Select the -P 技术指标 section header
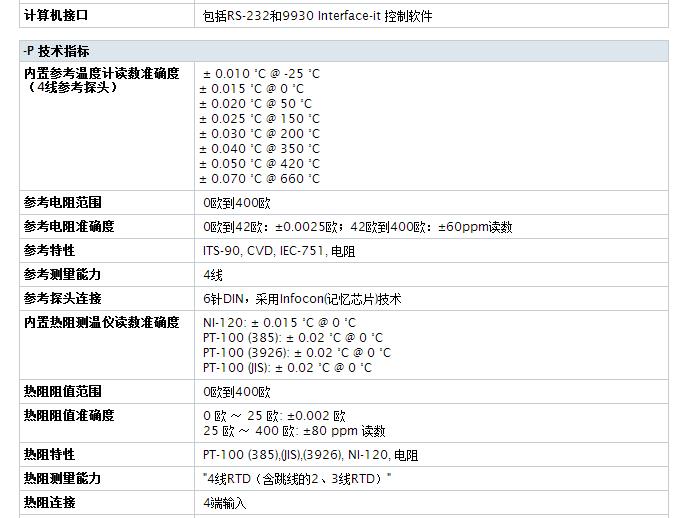Image resolution: width=687 pixels, height=518 pixels. tap(57, 51)
